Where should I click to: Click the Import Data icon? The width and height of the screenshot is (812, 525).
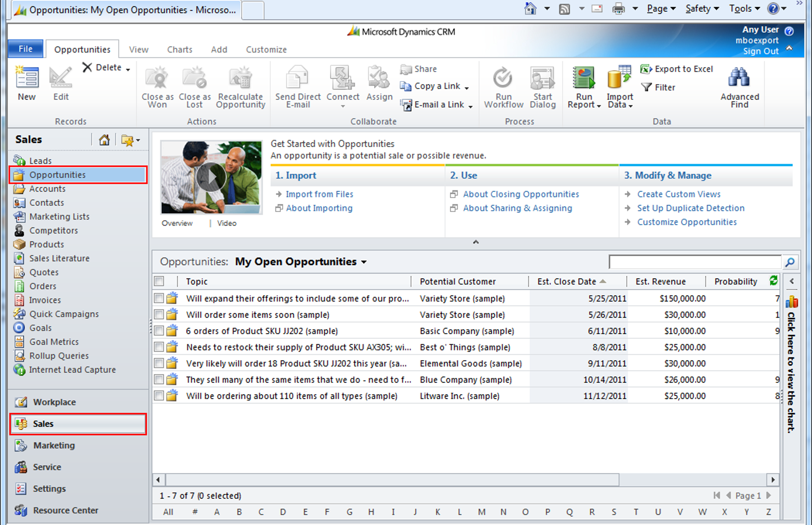point(619,77)
